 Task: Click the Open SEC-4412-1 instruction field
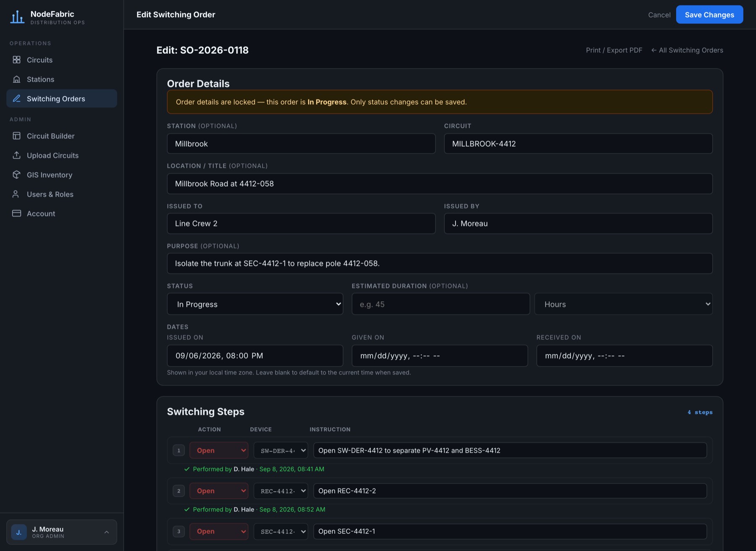(x=510, y=531)
